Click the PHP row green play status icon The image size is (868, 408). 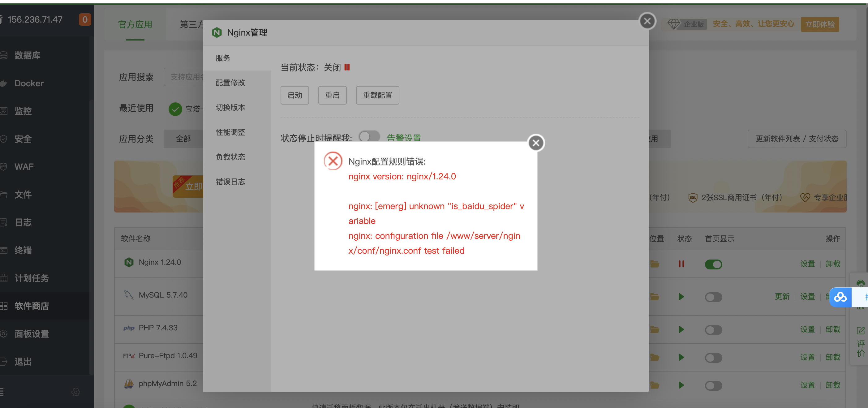(681, 329)
